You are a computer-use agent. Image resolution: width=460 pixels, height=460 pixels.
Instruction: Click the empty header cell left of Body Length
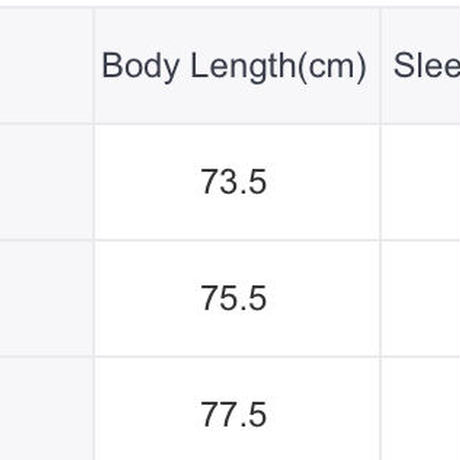click(x=46, y=66)
